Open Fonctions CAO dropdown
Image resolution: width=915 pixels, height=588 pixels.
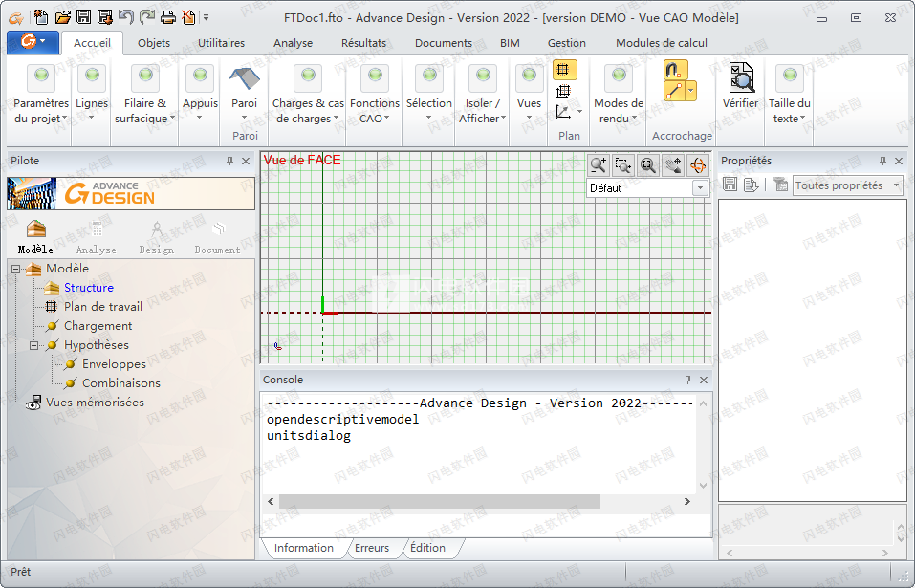pos(375,95)
